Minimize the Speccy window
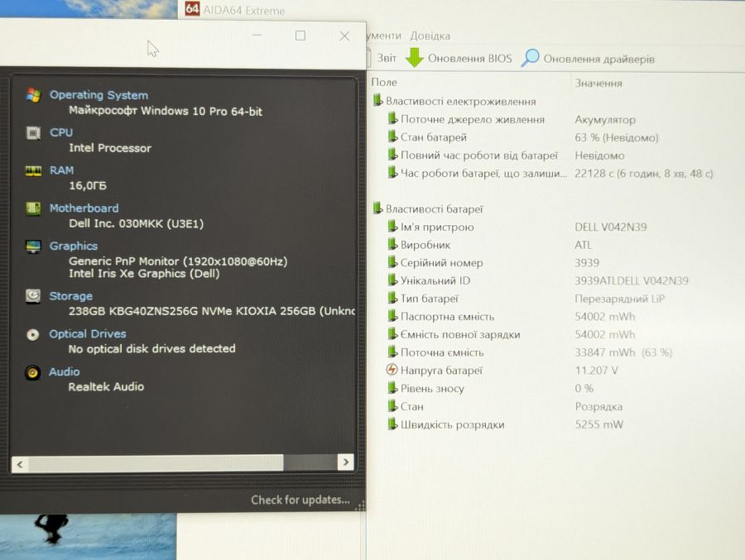This screenshot has width=745, height=560. pos(257,35)
